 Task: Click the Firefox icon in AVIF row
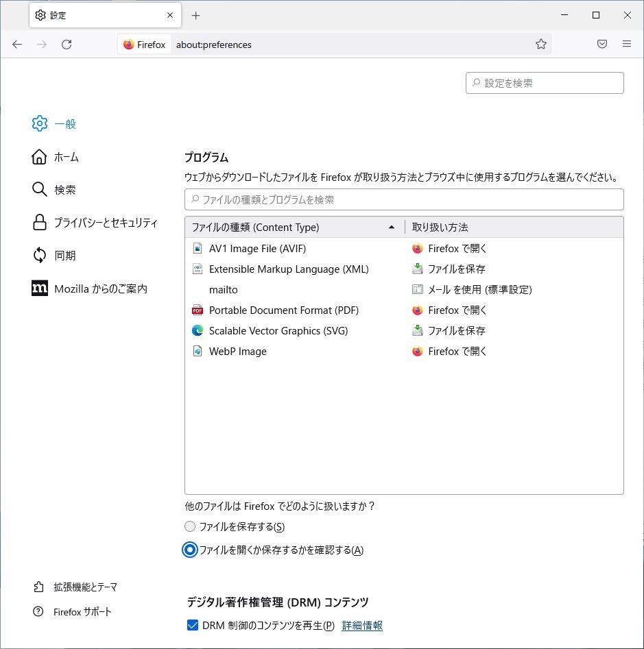pyautogui.click(x=418, y=248)
